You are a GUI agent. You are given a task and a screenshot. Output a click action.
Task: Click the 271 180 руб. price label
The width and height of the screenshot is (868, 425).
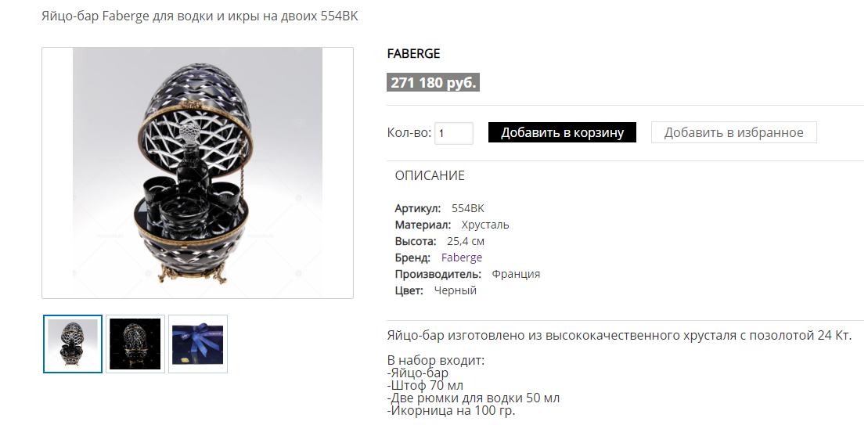[x=433, y=83]
